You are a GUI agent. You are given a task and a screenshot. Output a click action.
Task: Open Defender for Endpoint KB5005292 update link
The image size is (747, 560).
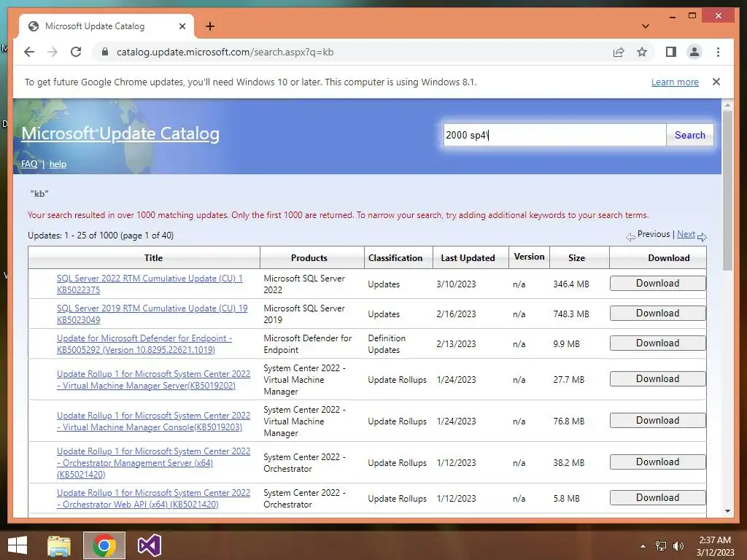144,344
